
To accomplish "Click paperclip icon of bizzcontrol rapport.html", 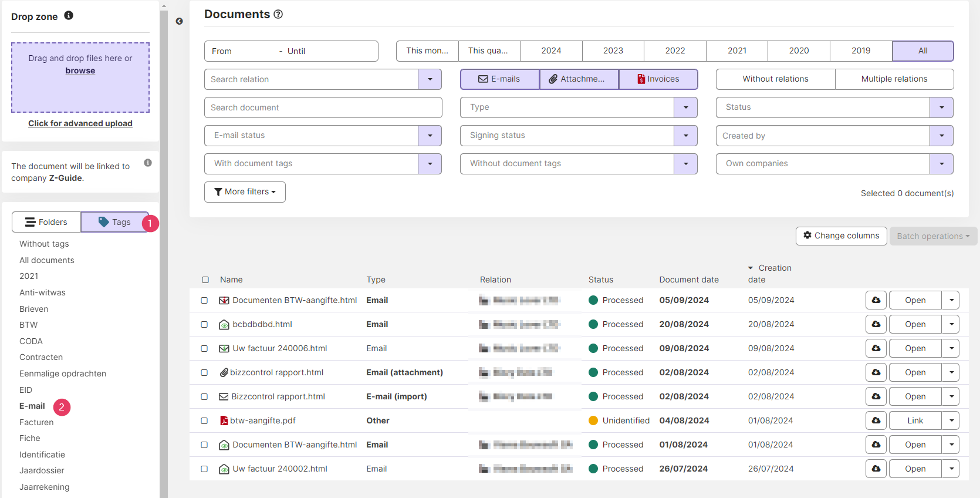I will point(224,372).
